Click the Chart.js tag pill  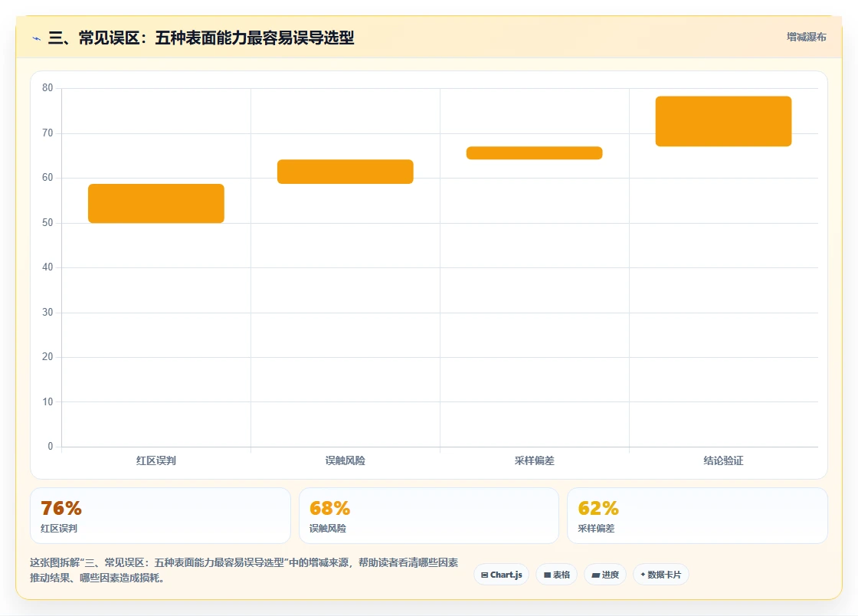pos(501,575)
